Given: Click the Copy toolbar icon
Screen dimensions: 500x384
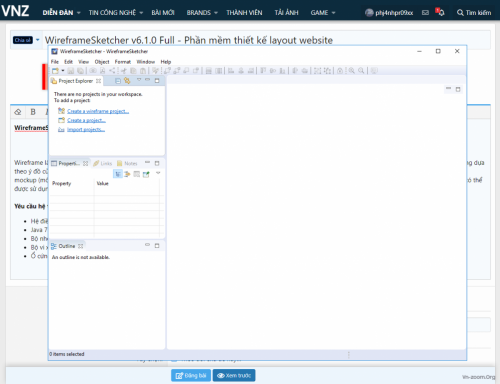Looking at the screenshot, I should tap(133, 71).
